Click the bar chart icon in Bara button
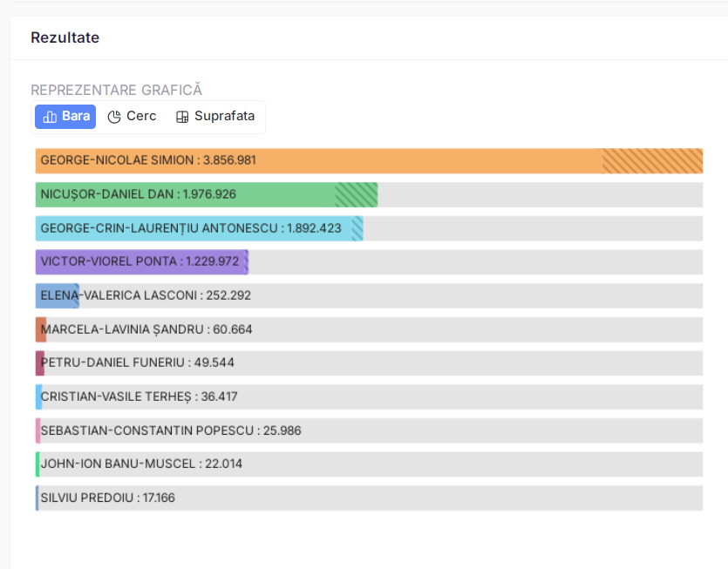 (50, 117)
